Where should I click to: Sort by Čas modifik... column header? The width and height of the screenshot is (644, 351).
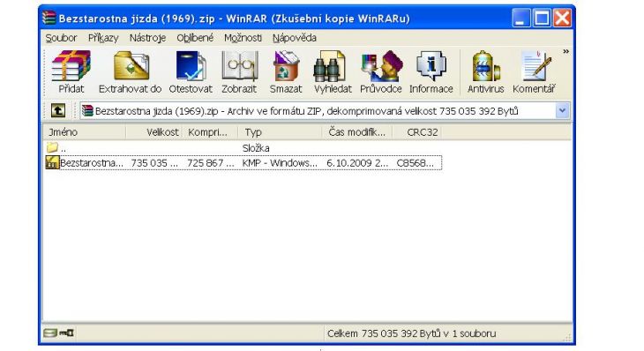357,132
